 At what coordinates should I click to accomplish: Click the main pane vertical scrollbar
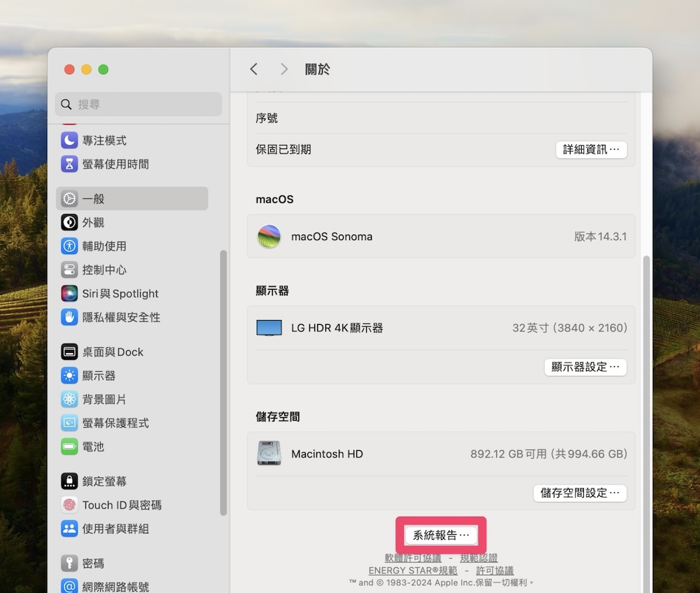(646, 424)
